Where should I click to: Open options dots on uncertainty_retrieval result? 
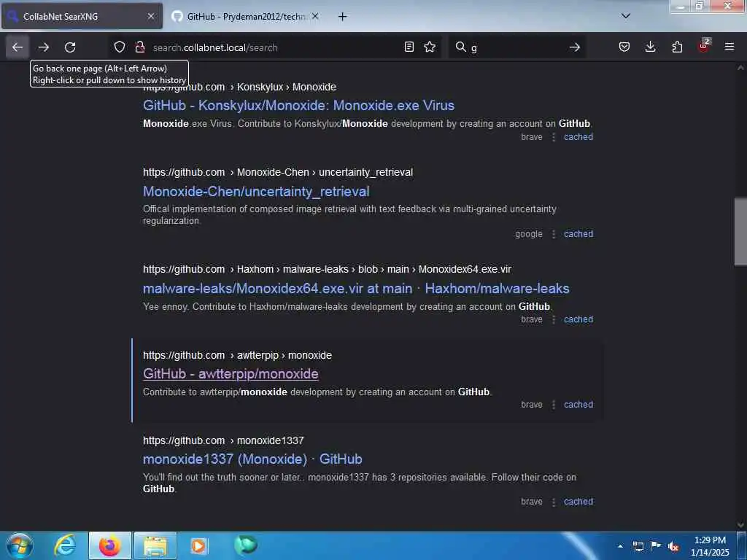(x=554, y=234)
